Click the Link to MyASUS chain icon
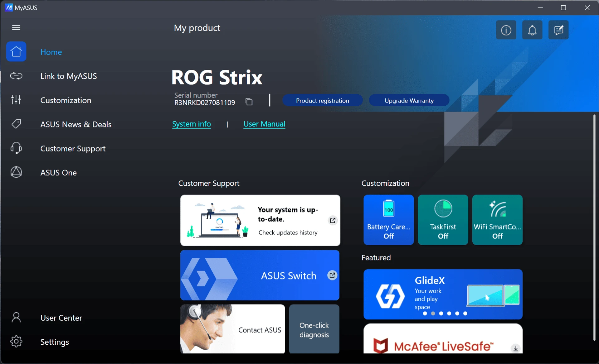The image size is (599, 364). tap(16, 76)
